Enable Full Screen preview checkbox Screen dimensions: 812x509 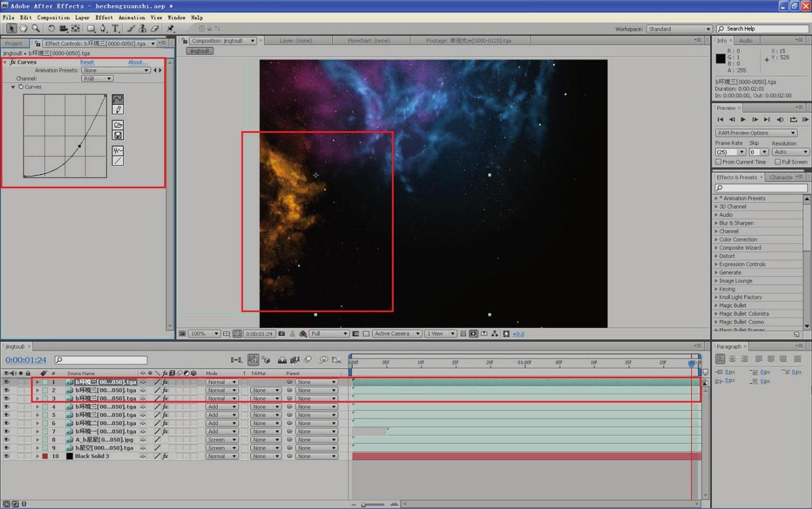pyautogui.click(x=778, y=162)
